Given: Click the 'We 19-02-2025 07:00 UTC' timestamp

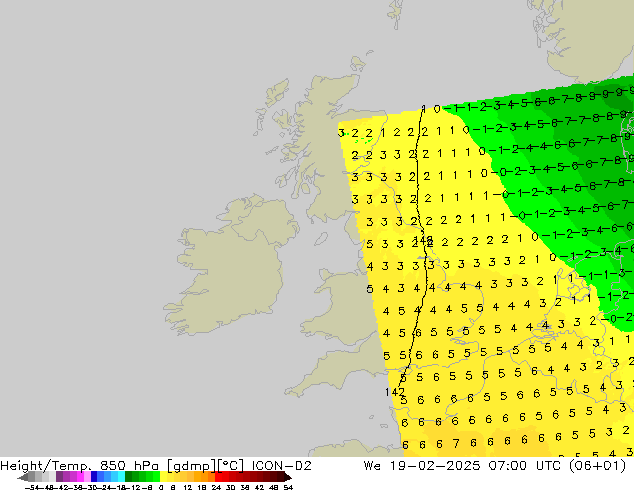Looking at the screenshot, I should [x=464, y=466].
